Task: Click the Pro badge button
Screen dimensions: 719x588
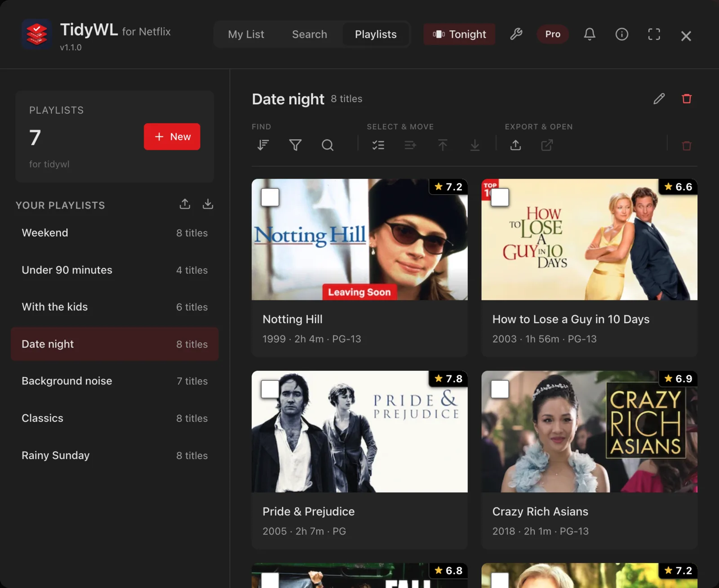Action: tap(553, 34)
